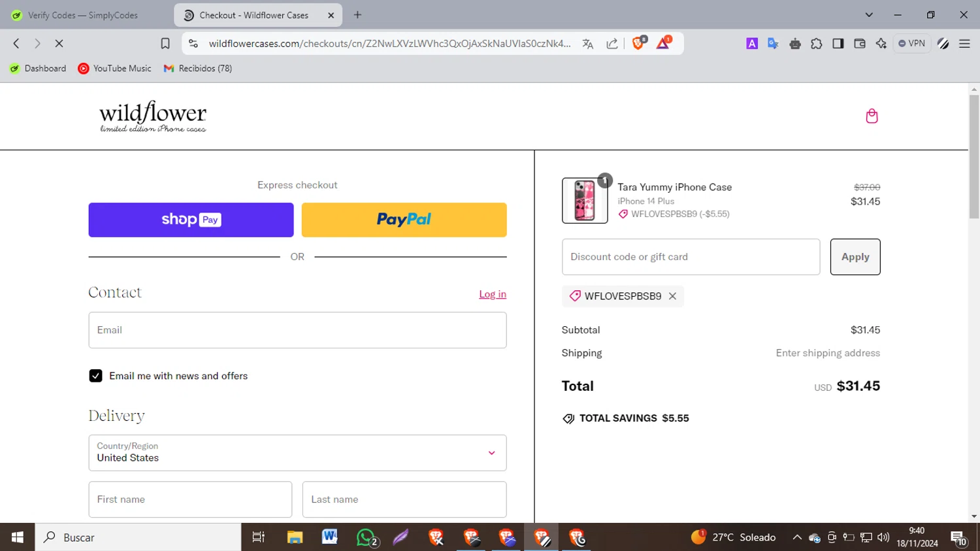The image size is (980, 551).
Task: Open the shopping bag cart icon
Action: (x=872, y=116)
